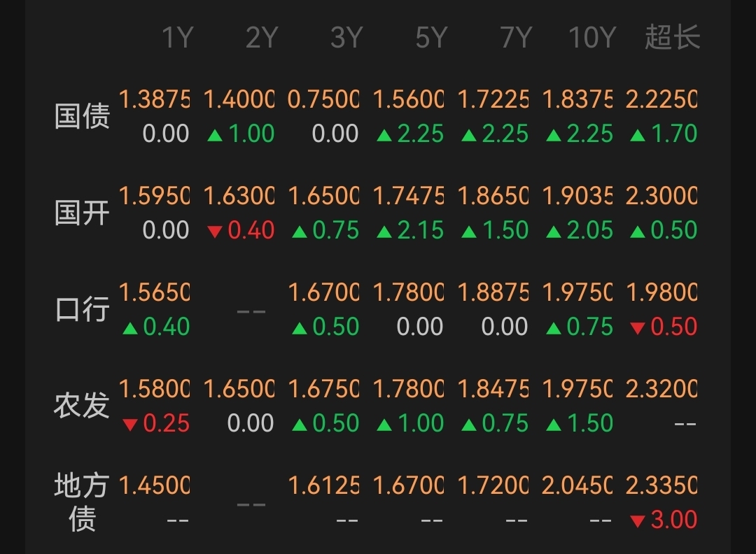Viewport: 756px width, 554px height.
Task: Open the 国债 row label
Action: (x=83, y=116)
